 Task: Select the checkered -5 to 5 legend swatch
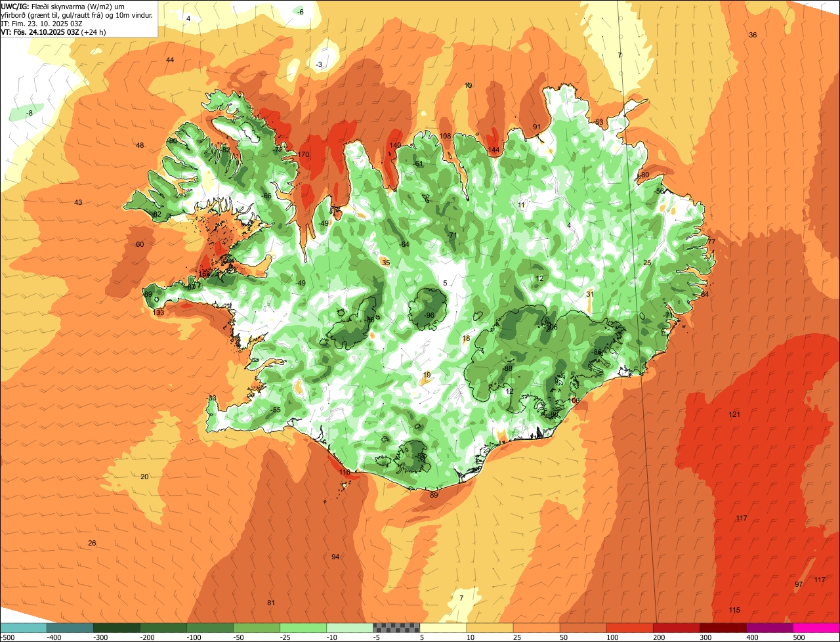[396, 628]
